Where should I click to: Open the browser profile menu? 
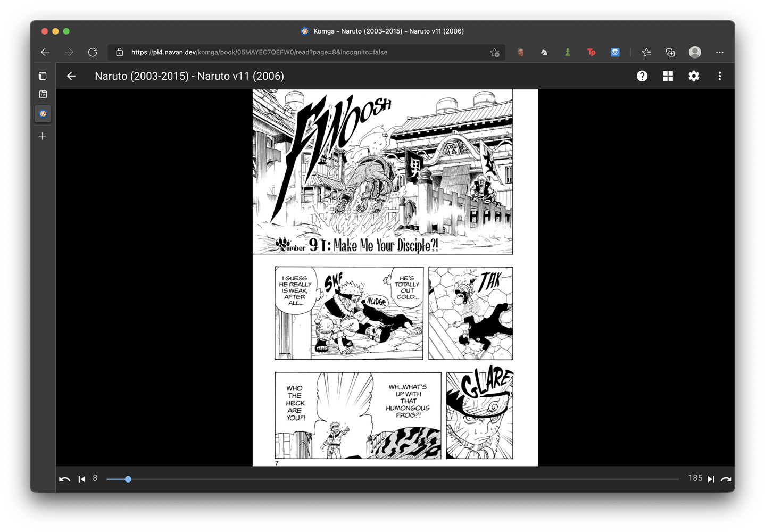[x=694, y=52]
